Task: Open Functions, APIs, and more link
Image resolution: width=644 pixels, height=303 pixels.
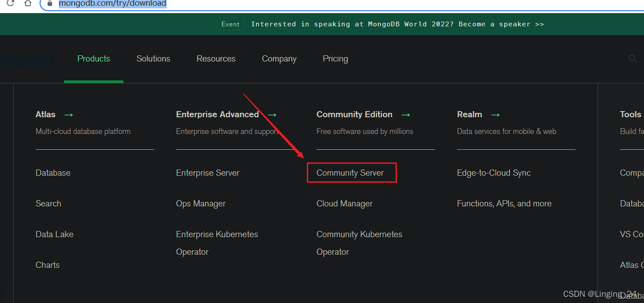Action: coord(504,203)
